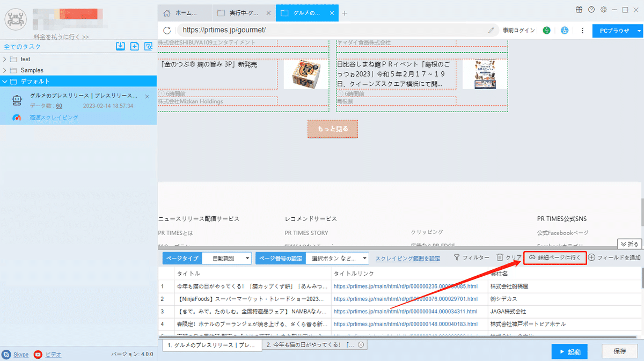
Task: Add a new tab with plus icon
Action: coord(345,13)
